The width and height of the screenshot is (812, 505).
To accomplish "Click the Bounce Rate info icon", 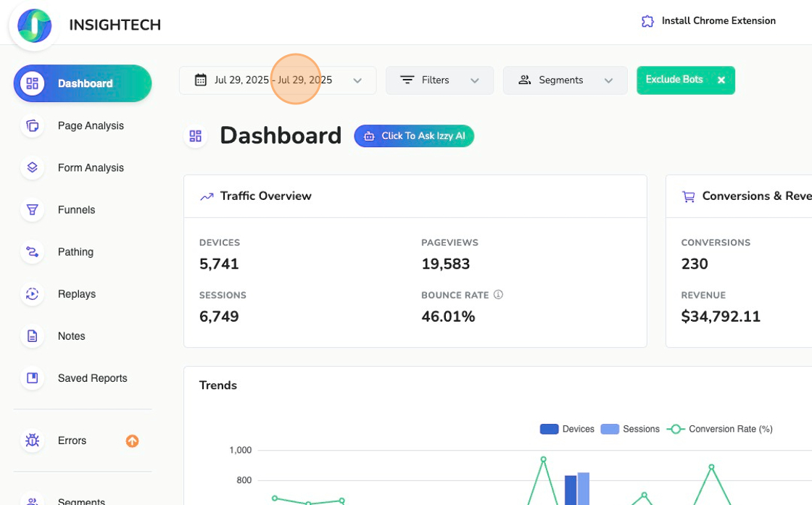I will tap(498, 294).
